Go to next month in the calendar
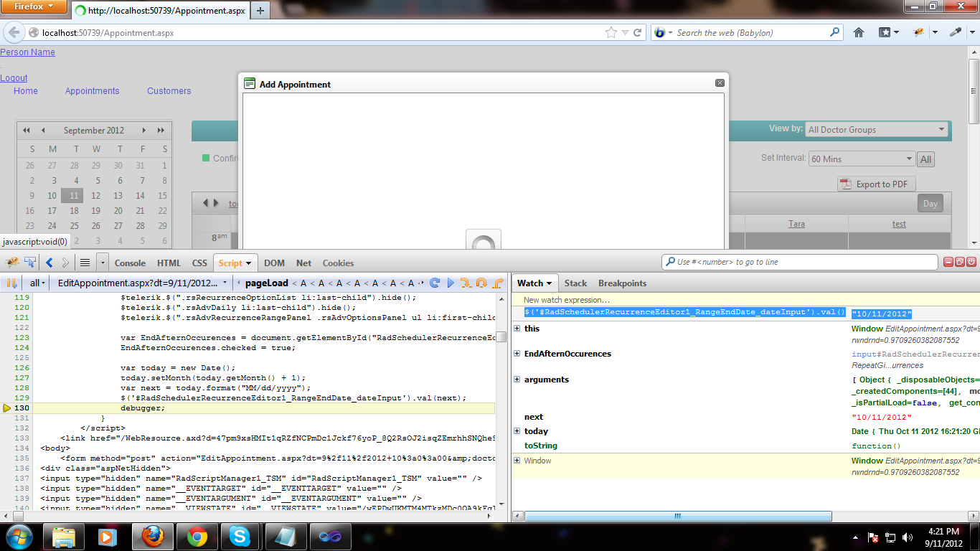The image size is (980, 551). click(144, 131)
